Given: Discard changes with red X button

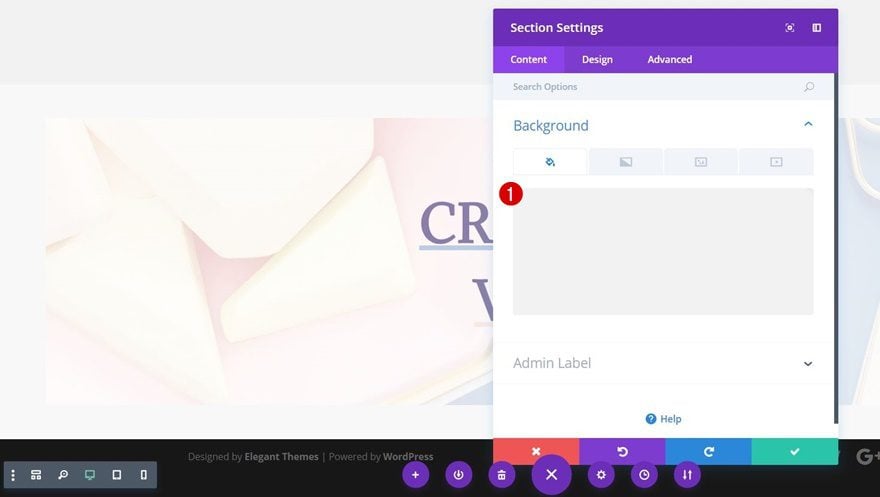Looking at the screenshot, I should coord(536,452).
